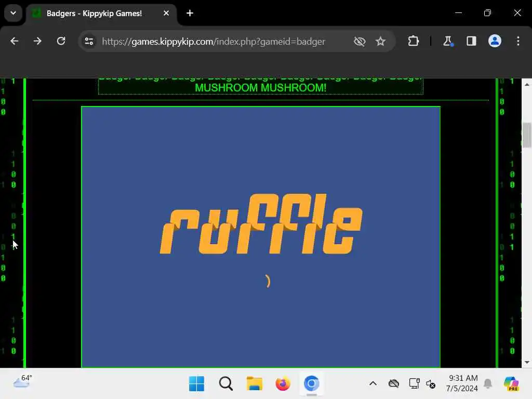Image resolution: width=532 pixels, height=399 pixels.
Task: Click the page scrollbar up arrow
Action: (x=527, y=85)
